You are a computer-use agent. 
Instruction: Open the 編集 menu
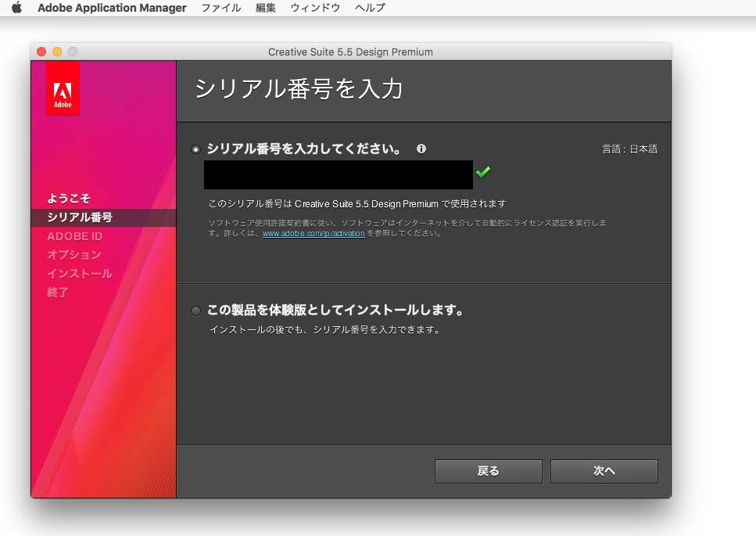coord(266,8)
